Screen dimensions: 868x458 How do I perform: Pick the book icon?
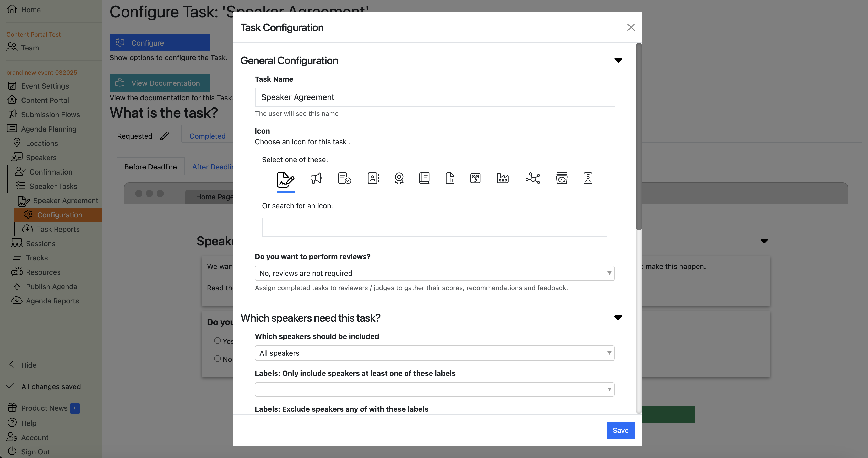(424, 178)
